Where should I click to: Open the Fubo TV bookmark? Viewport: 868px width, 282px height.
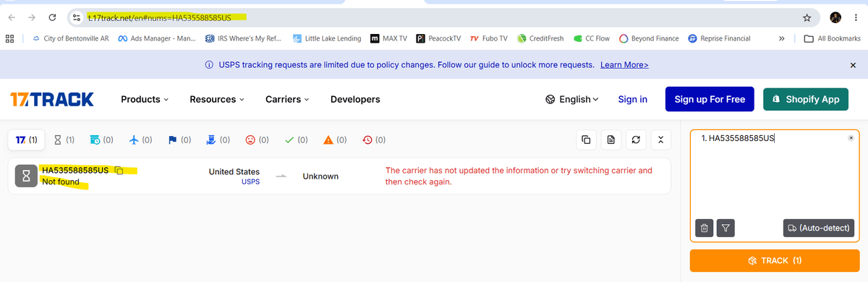point(488,38)
